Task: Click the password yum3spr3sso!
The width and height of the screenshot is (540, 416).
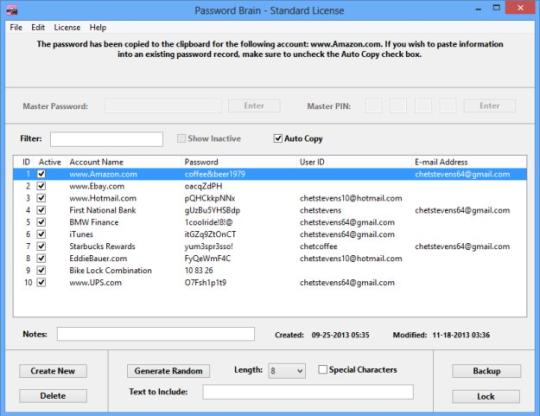Action: click(209, 246)
